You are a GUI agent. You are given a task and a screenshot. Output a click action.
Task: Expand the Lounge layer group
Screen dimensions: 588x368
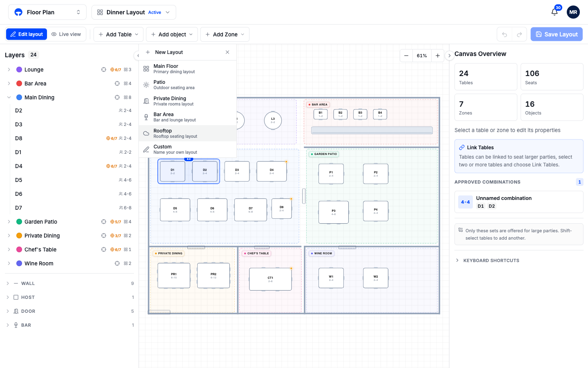coord(9,70)
